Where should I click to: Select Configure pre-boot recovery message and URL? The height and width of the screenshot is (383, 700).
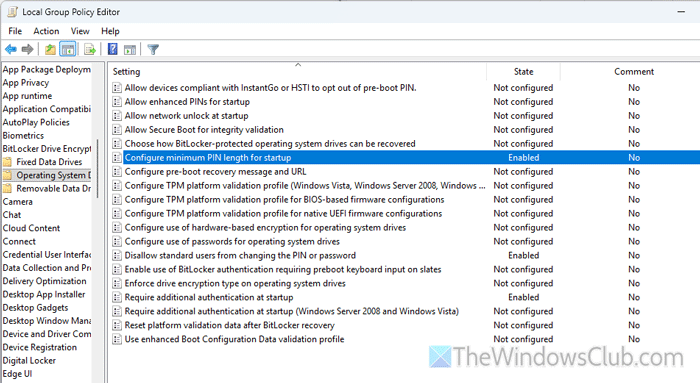[216, 172]
